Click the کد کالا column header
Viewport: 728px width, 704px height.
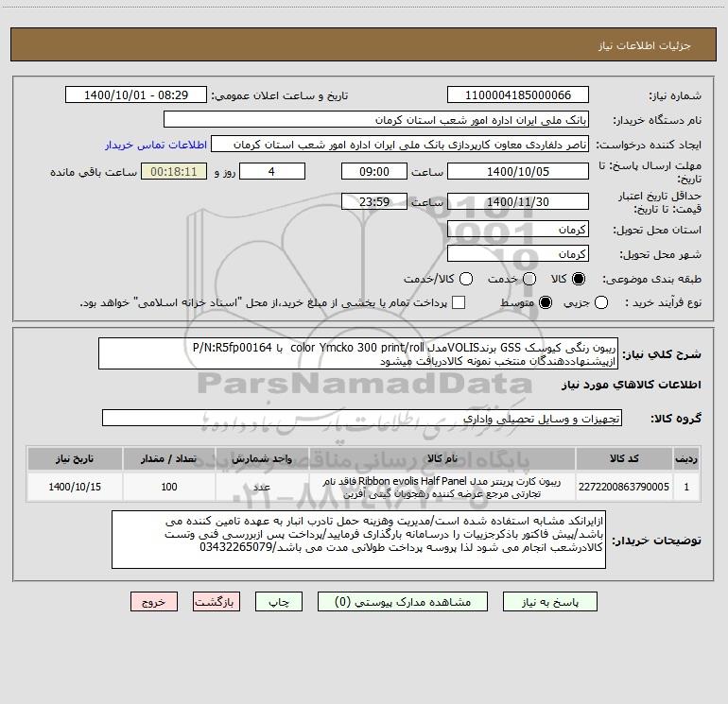(x=624, y=458)
